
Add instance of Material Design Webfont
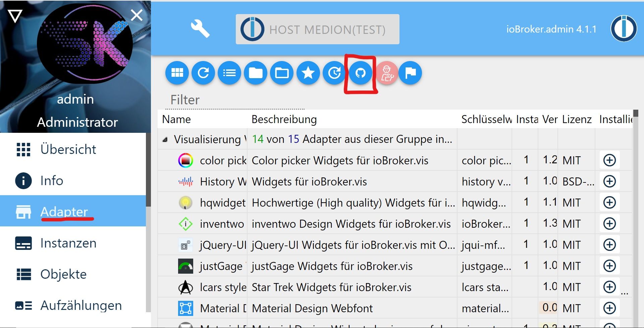coord(609,308)
